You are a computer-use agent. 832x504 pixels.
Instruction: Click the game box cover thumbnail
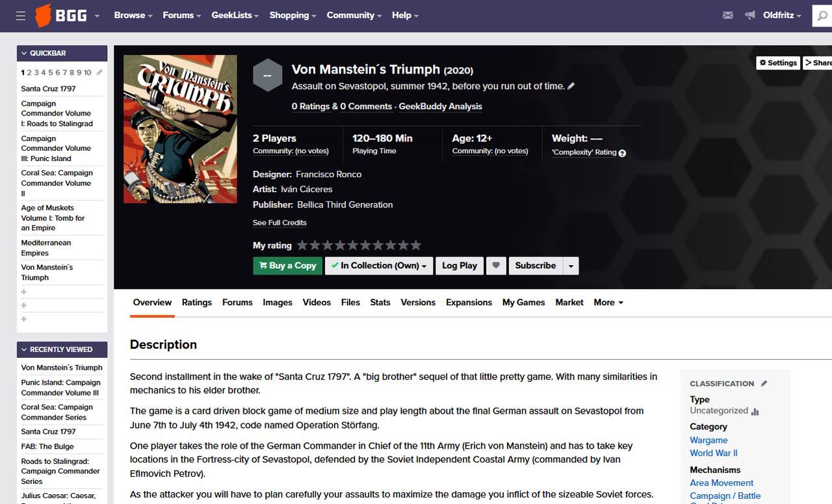coord(180,129)
